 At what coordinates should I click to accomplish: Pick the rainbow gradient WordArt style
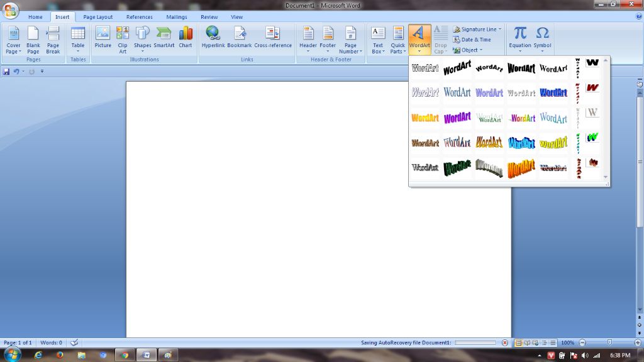[x=521, y=118]
